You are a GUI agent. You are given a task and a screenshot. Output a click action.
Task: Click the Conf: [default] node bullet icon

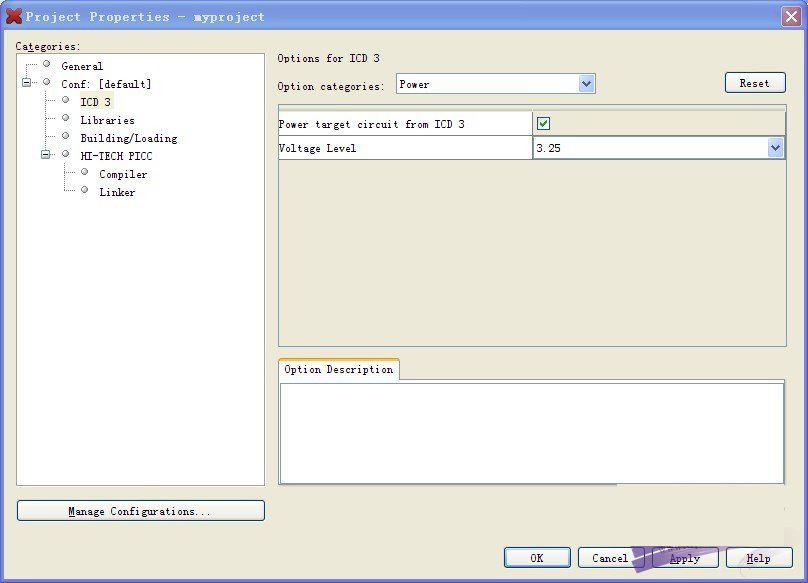47,82
